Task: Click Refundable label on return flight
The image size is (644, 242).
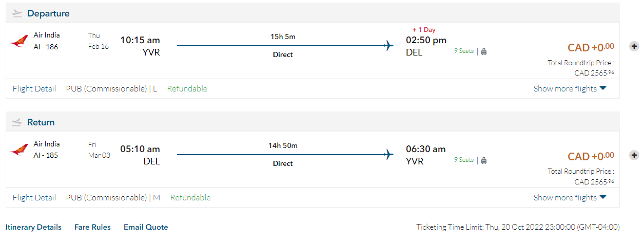Action: click(190, 198)
